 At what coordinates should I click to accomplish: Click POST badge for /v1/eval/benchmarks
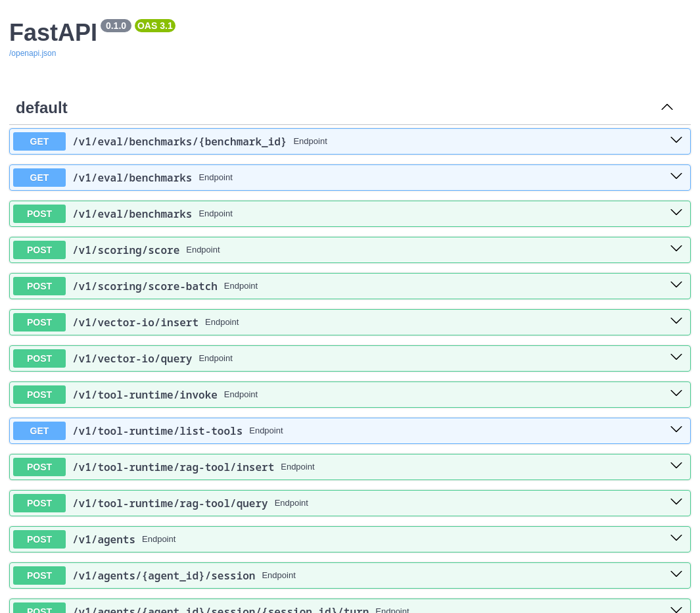coord(39,214)
